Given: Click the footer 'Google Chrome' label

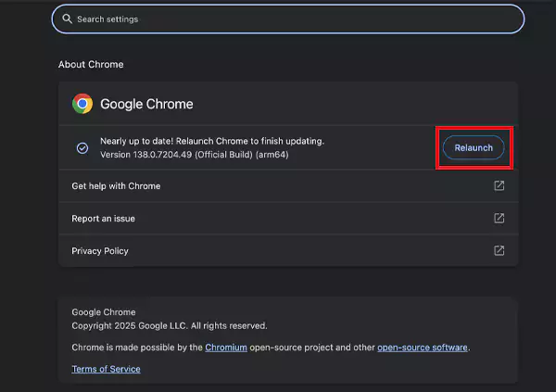Looking at the screenshot, I should [x=104, y=312].
